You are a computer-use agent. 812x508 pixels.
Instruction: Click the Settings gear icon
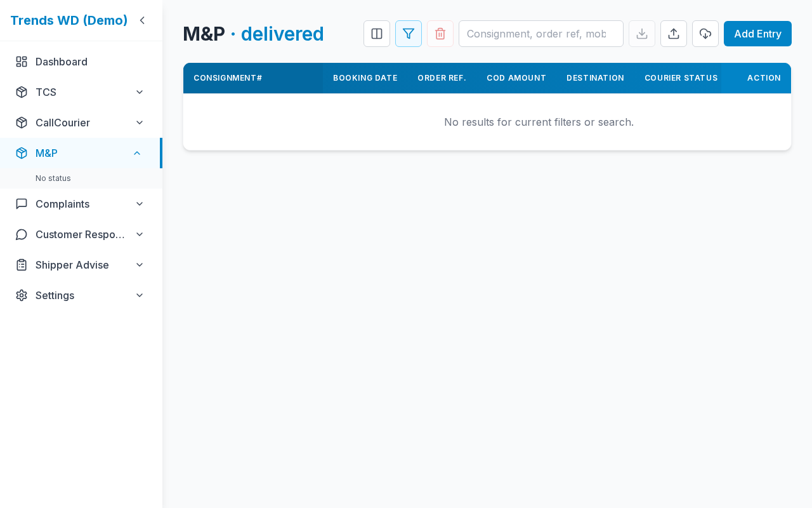click(22, 295)
